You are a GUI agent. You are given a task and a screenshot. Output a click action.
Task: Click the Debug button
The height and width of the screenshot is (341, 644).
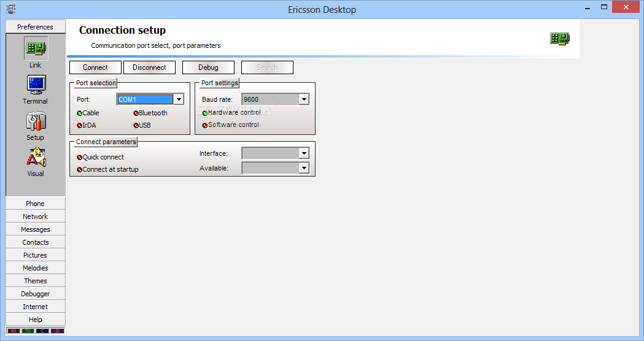click(208, 67)
